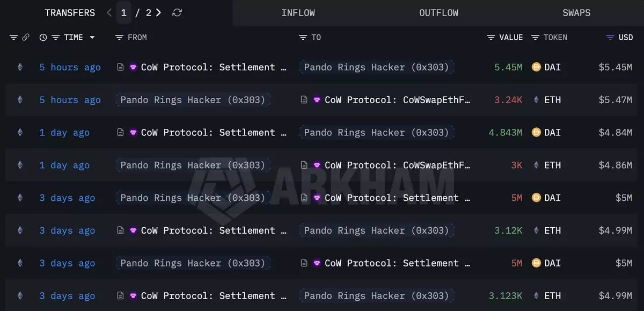The image size is (644, 311).
Task: Go to next transfers page
Action: [x=158, y=12]
